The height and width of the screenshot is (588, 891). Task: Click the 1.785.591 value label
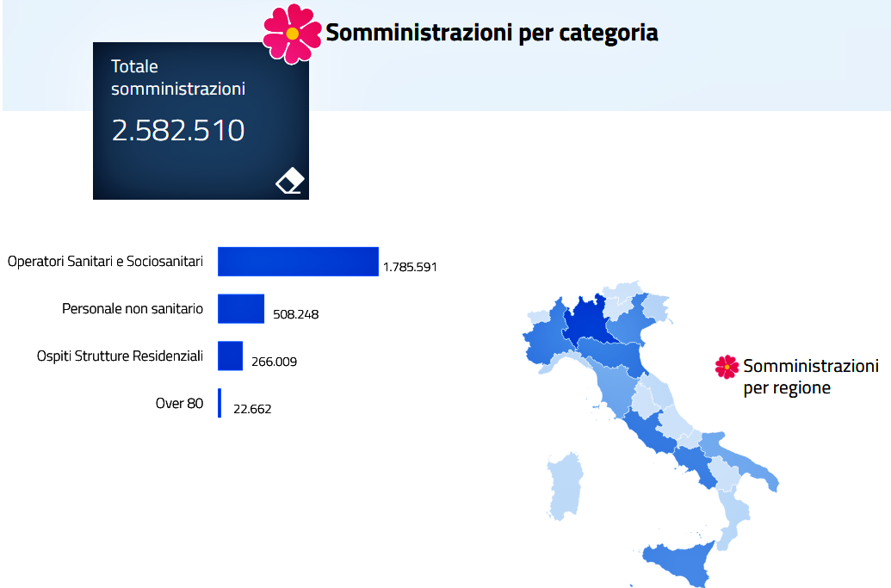410,267
